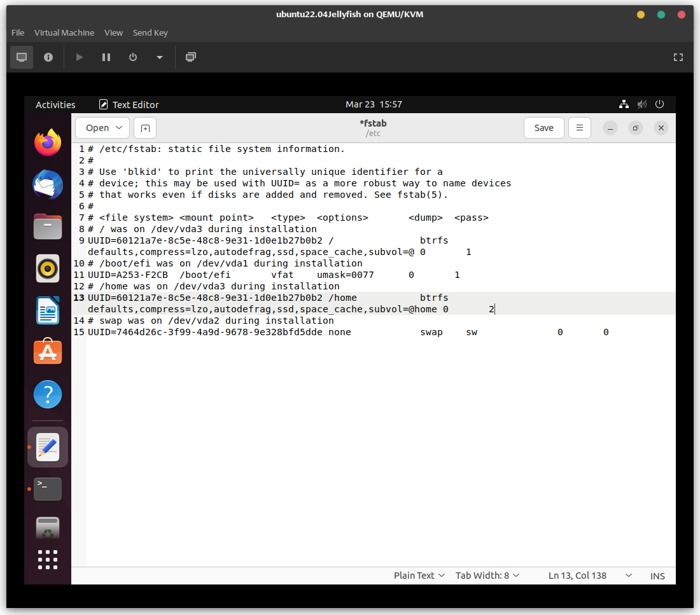Open Rhythmbox music player
This screenshot has width=700, height=615.
[x=48, y=268]
